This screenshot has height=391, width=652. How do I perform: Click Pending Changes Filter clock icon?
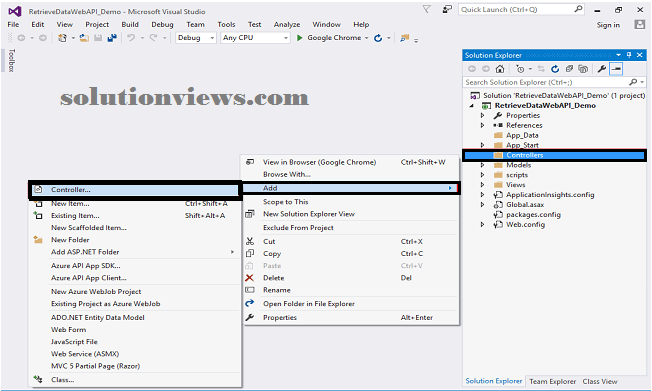coord(520,69)
